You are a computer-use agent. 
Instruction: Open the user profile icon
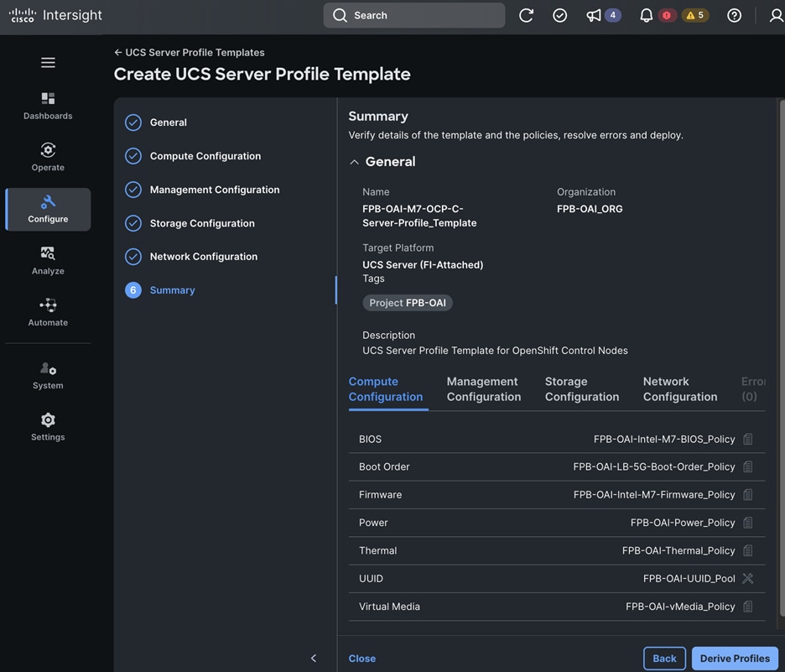(x=776, y=16)
